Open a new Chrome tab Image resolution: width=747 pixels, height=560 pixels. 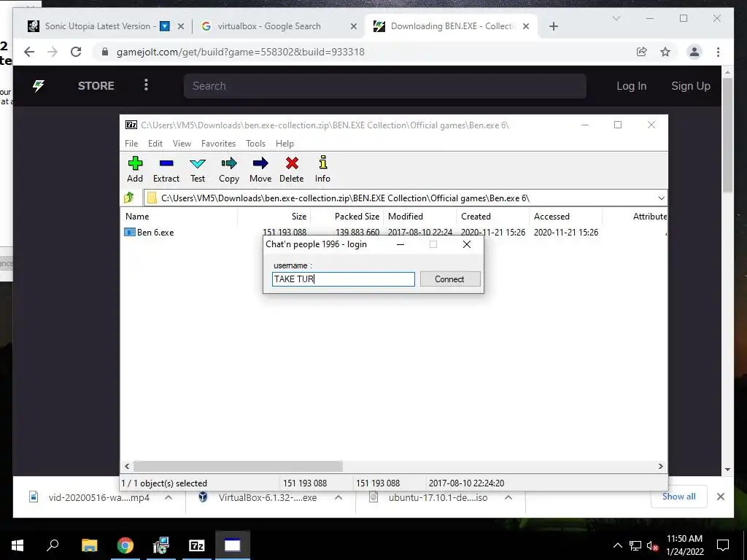[553, 26]
